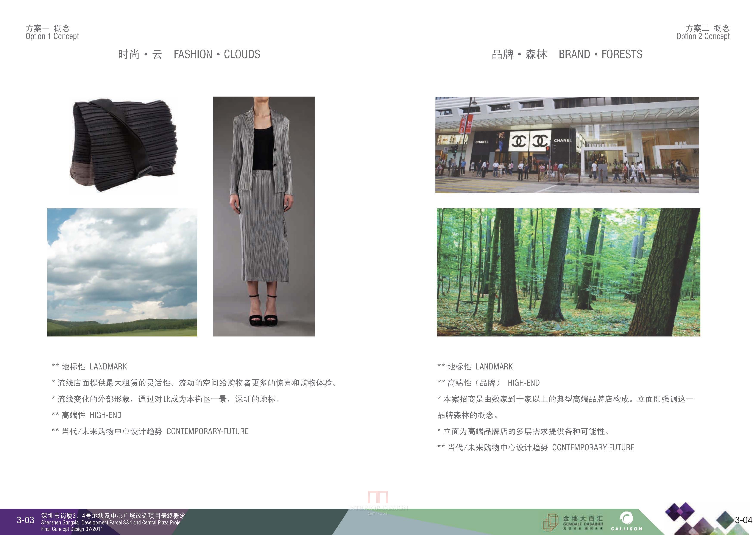The height and width of the screenshot is (535, 756).
Task: Click the '方案二 概念' Chinese header
Action: pyautogui.click(x=708, y=28)
